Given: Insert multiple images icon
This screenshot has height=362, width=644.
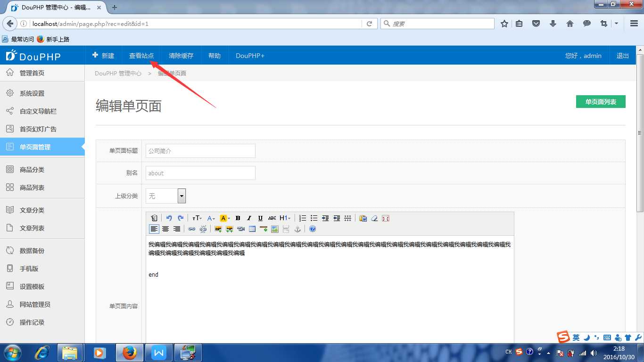Looking at the screenshot, I should point(230,229).
